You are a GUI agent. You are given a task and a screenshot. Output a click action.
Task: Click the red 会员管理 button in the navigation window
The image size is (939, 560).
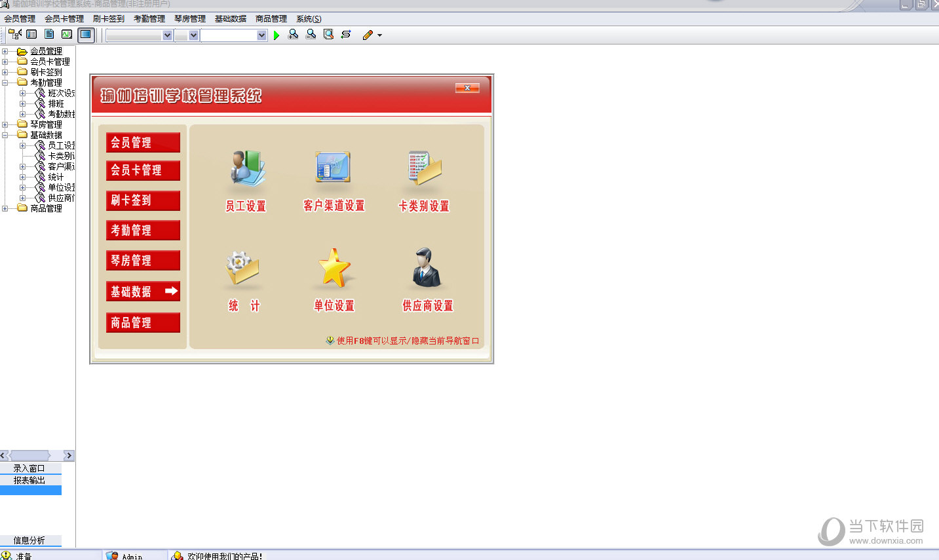tap(143, 142)
